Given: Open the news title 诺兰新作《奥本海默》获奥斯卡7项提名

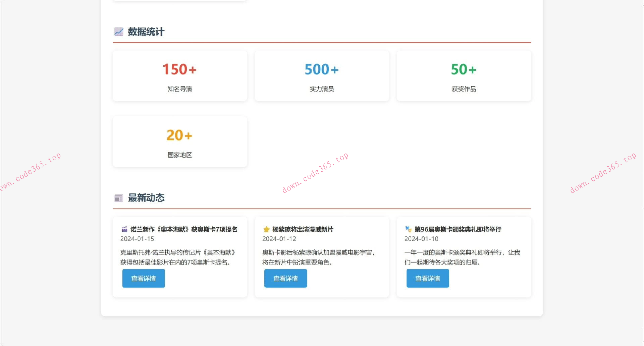Looking at the screenshot, I should point(184,229).
